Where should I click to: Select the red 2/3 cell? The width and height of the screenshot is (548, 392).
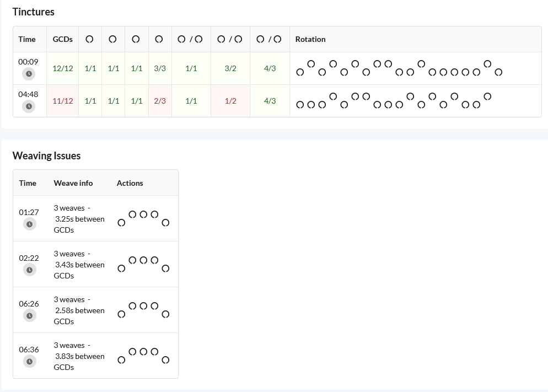pyautogui.click(x=160, y=101)
